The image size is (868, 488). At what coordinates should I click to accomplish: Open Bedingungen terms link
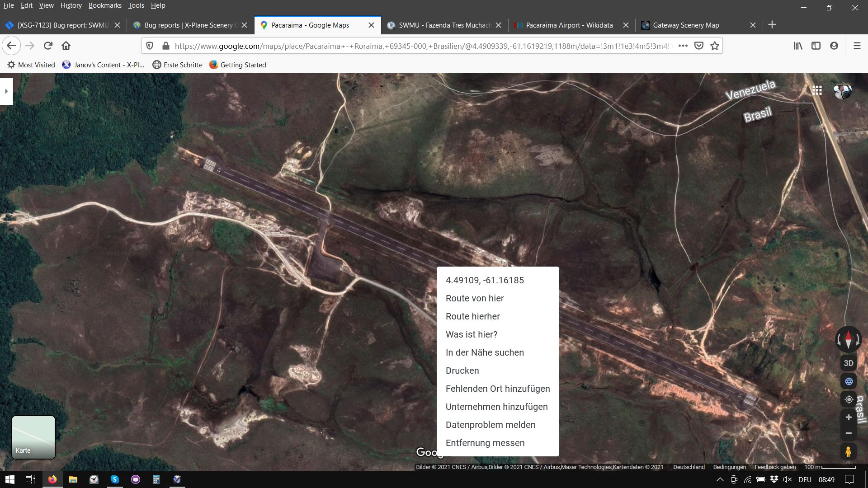729,467
